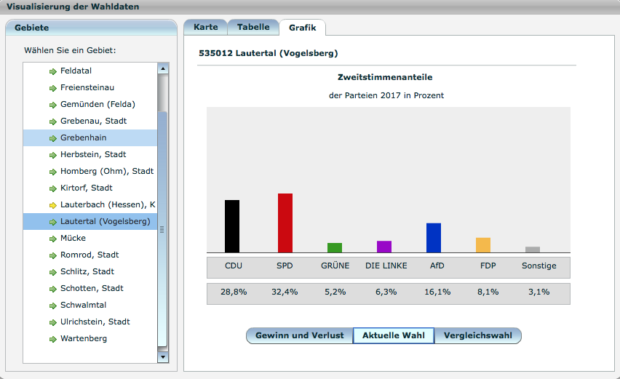Select the Aktuelle Wahl option
The width and height of the screenshot is (620, 379).
pos(393,336)
